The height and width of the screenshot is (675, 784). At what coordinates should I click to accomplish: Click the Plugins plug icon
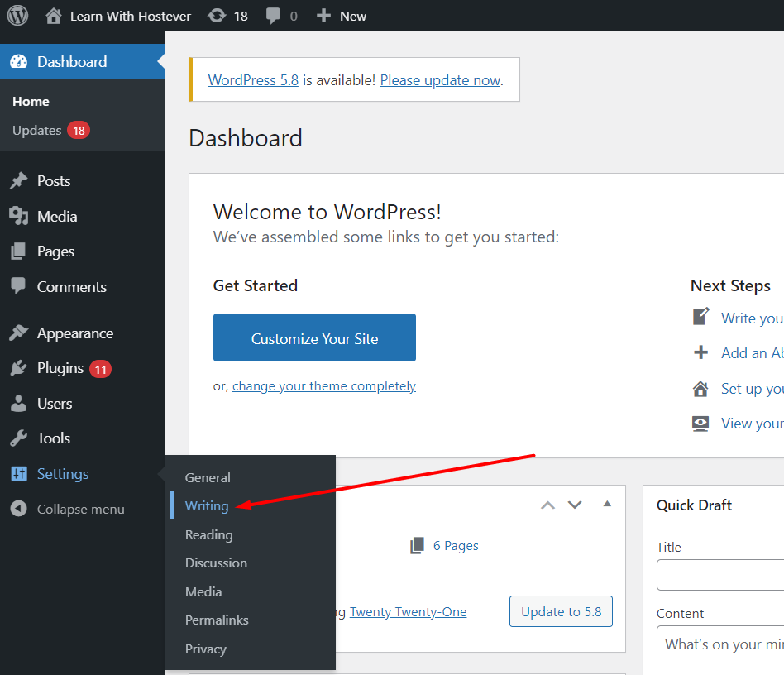point(18,368)
